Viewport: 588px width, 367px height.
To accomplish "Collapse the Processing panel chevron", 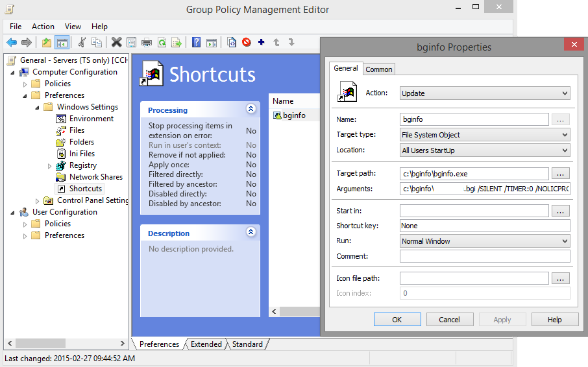I will (x=251, y=108).
